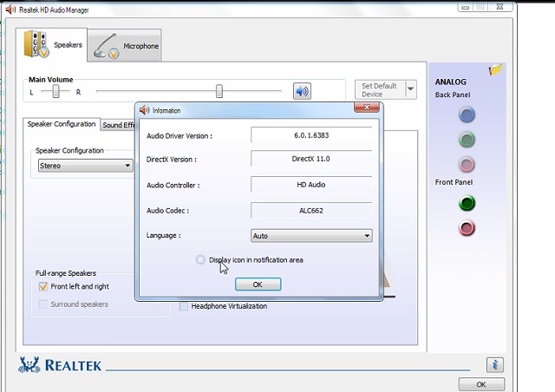Click the pink front panel microphone jack
Image resolution: width=555 pixels, height=392 pixels.
click(467, 228)
